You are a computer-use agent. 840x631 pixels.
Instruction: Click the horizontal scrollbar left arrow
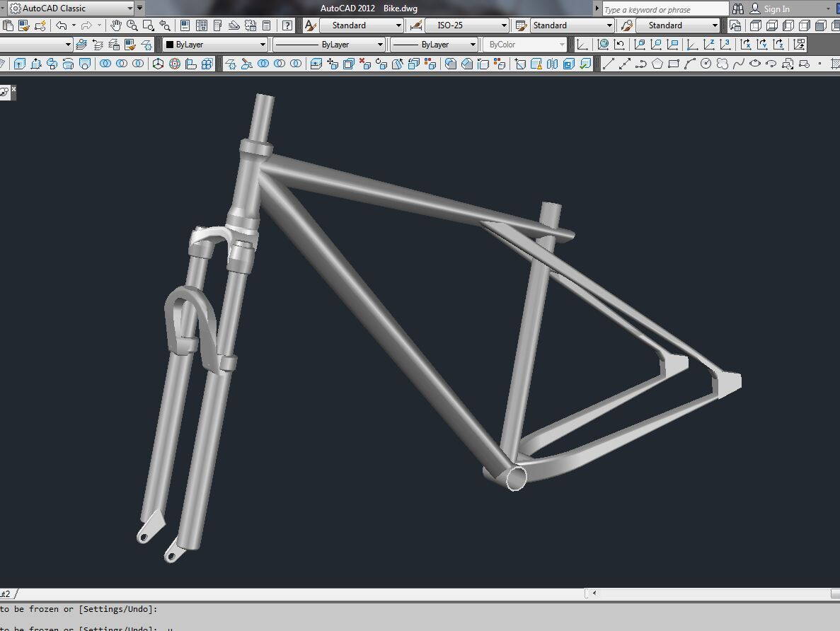click(594, 594)
